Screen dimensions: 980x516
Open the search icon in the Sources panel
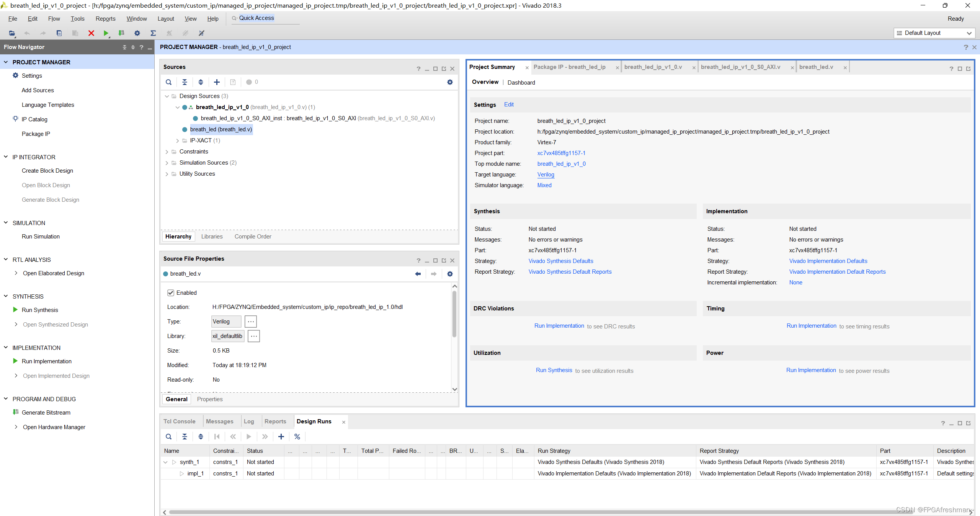168,82
